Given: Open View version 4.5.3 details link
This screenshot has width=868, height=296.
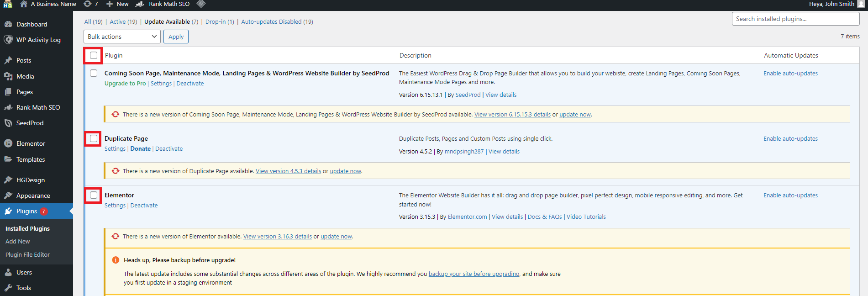Looking at the screenshot, I should point(288,171).
